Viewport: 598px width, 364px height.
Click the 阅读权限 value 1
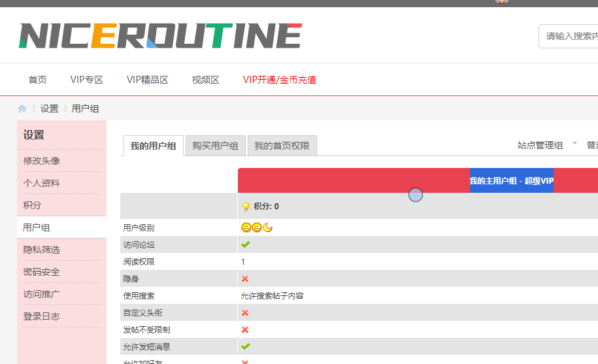pos(243,262)
